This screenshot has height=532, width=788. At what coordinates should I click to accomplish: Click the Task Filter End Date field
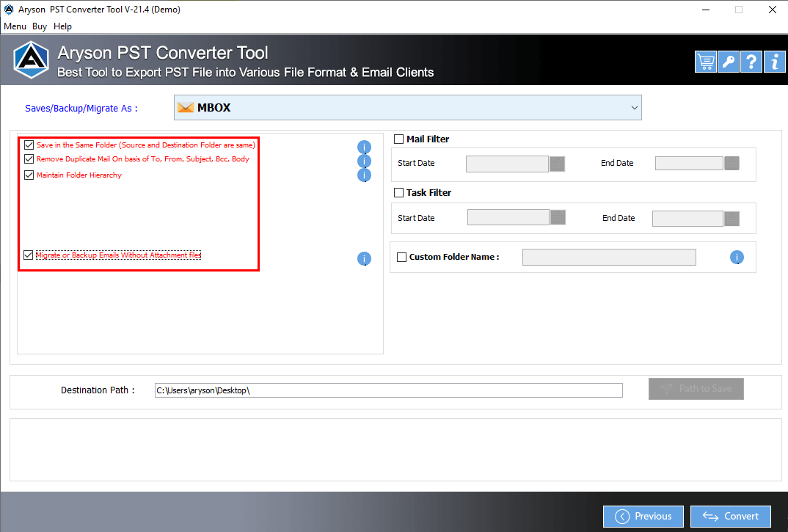coord(687,219)
